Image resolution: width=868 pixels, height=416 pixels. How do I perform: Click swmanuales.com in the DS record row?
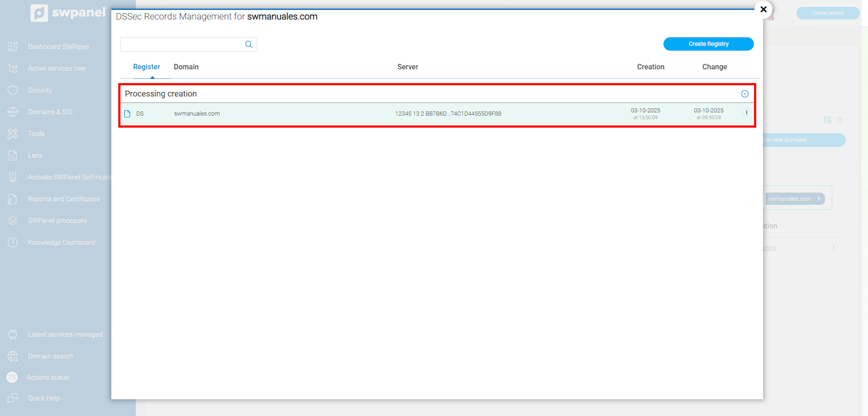pos(197,114)
